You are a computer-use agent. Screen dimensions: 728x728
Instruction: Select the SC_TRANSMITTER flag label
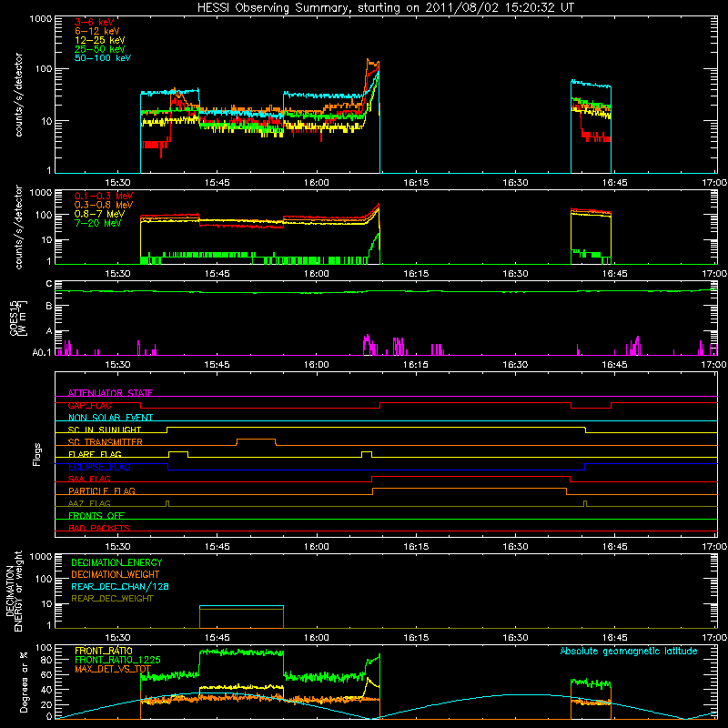[106, 442]
